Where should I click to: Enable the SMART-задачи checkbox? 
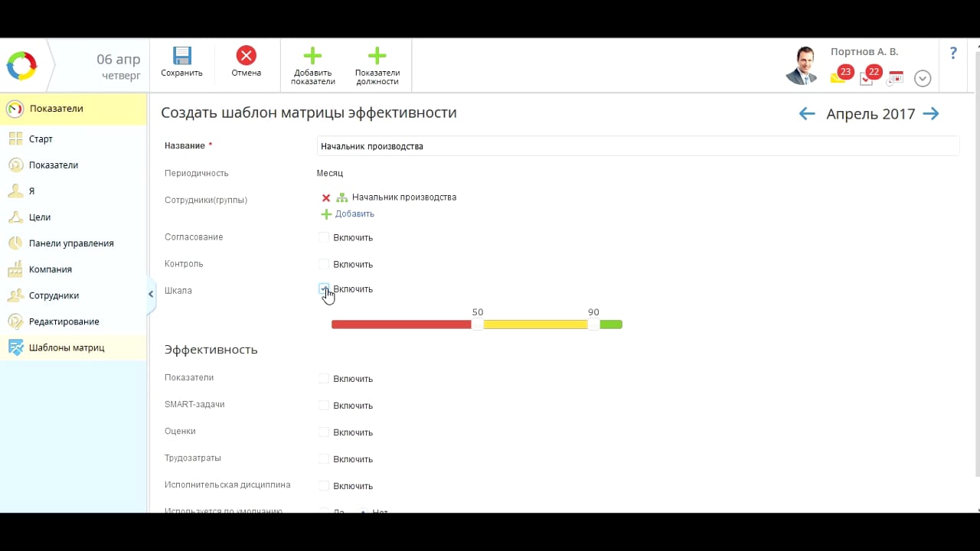pos(324,405)
